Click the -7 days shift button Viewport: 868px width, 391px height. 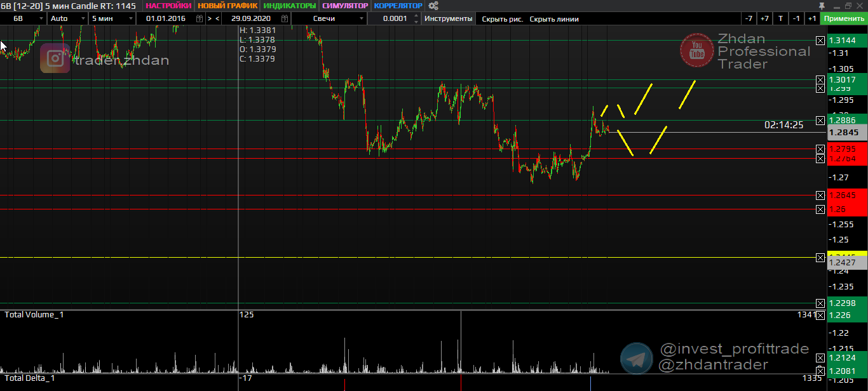(749, 18)
